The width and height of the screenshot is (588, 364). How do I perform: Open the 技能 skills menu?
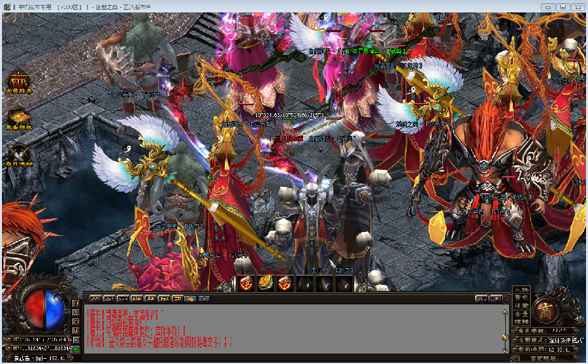click(521, 306)
